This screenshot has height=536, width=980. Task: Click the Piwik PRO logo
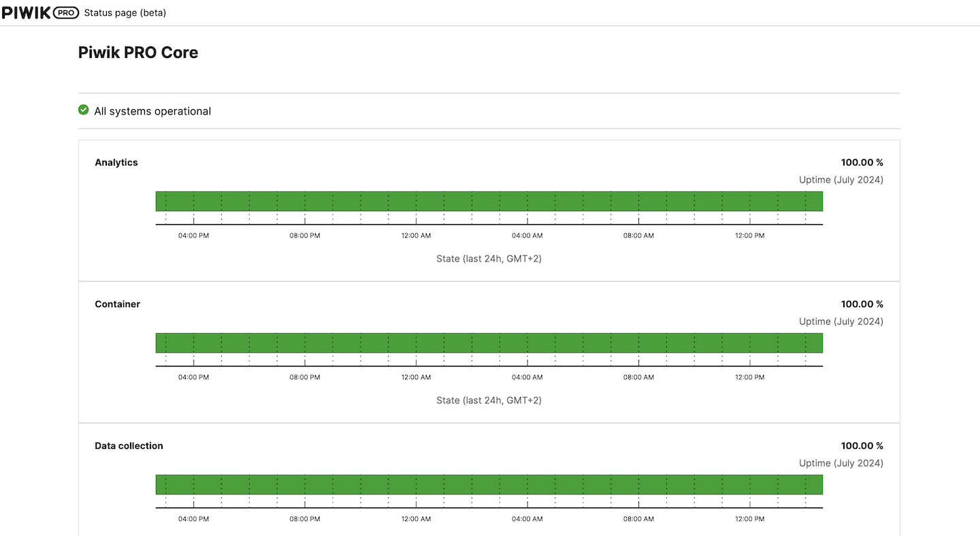click(x=40, y=13)
